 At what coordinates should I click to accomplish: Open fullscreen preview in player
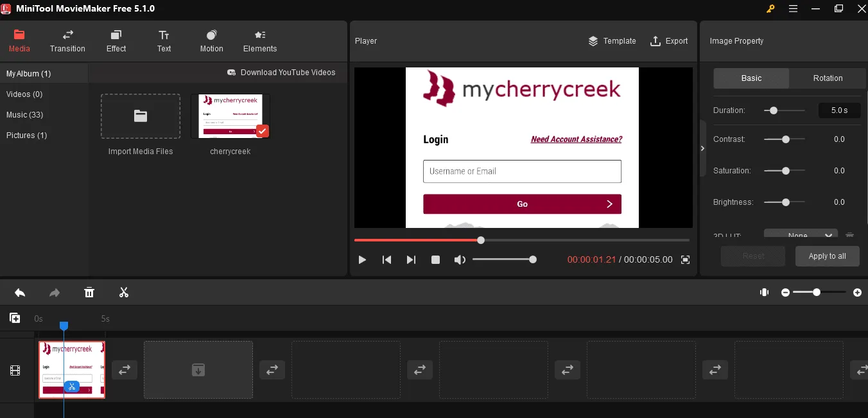[x=685, y=259]
